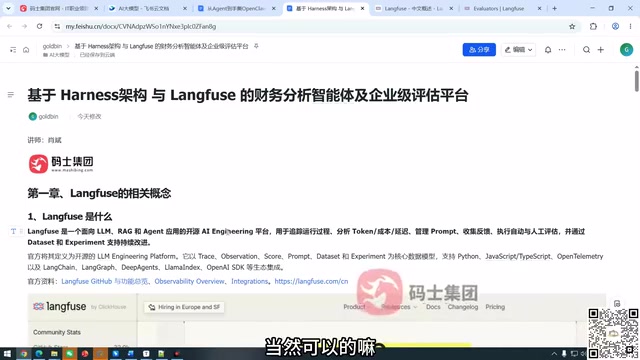Screen dimensions: 640x360
Task: Open WeChat from the taskbar
Action: 69,353
